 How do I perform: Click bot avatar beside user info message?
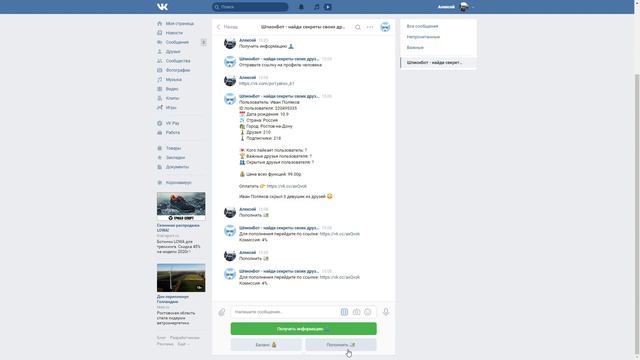[230, 99]
